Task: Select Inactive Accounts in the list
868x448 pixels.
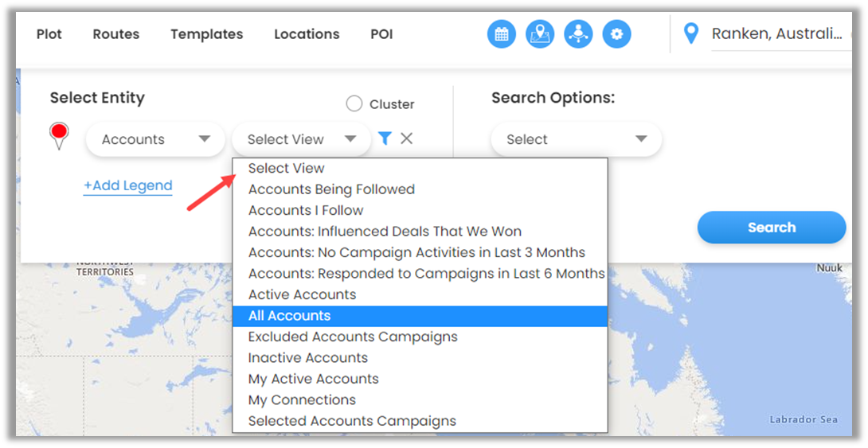Action: coord(307,358)
